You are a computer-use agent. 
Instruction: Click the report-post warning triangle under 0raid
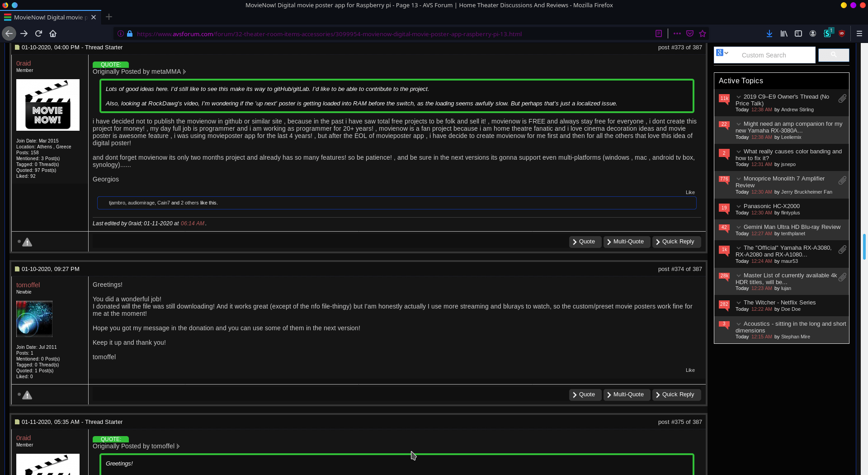click(27, 242)
